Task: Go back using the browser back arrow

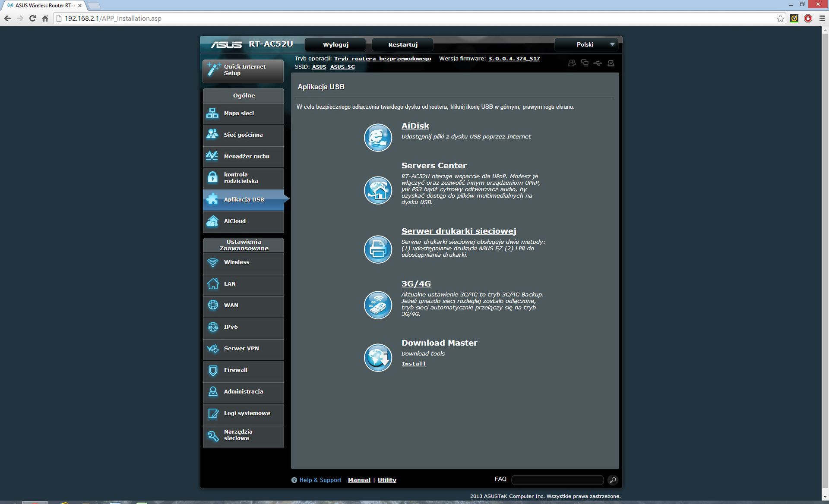Action: 7,18
